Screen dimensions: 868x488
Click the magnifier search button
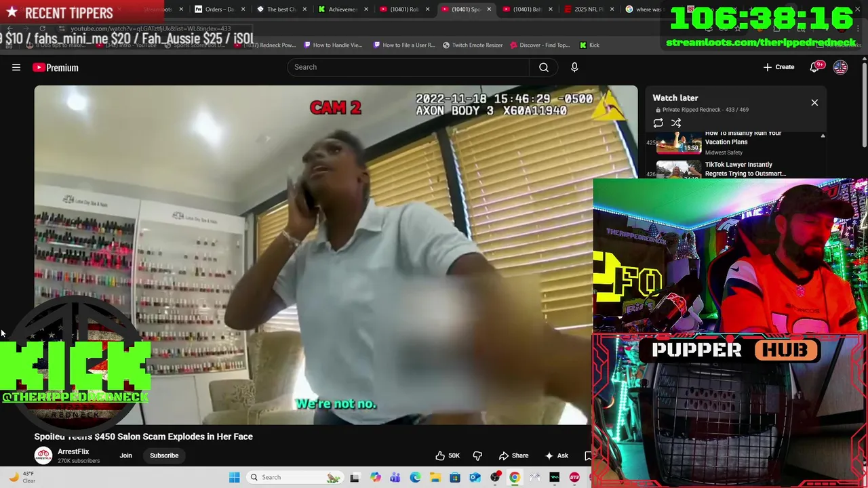pyautogui.click(x=544, y=67)
